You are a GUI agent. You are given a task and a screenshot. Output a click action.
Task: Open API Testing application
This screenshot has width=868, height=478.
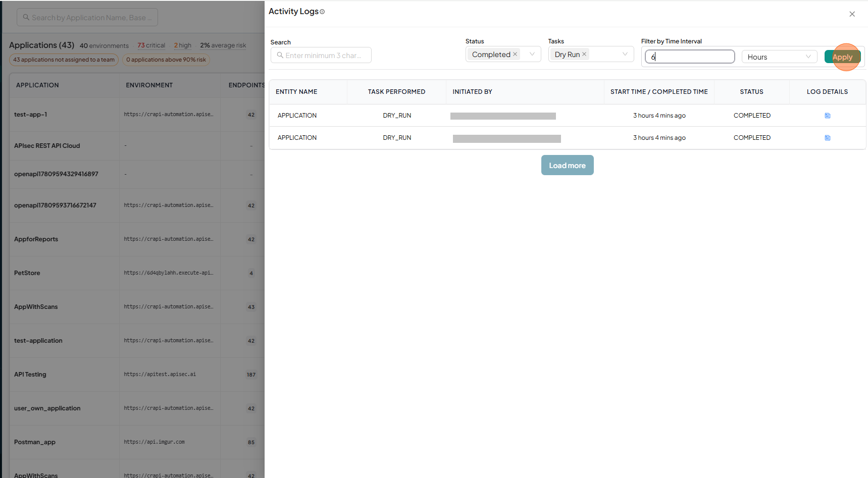pyautogui.click(x=30, y=375)
